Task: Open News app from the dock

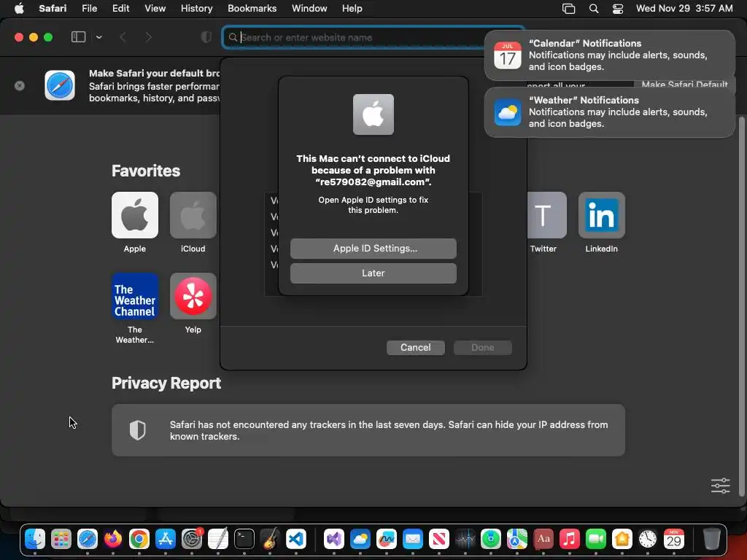Action: click(x=438, y=539)
